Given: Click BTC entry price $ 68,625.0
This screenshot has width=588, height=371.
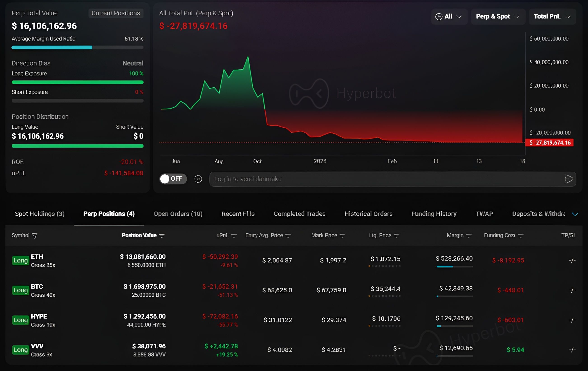Looking at the screenshot, I should pyautogui.click(x=277, y=290).
